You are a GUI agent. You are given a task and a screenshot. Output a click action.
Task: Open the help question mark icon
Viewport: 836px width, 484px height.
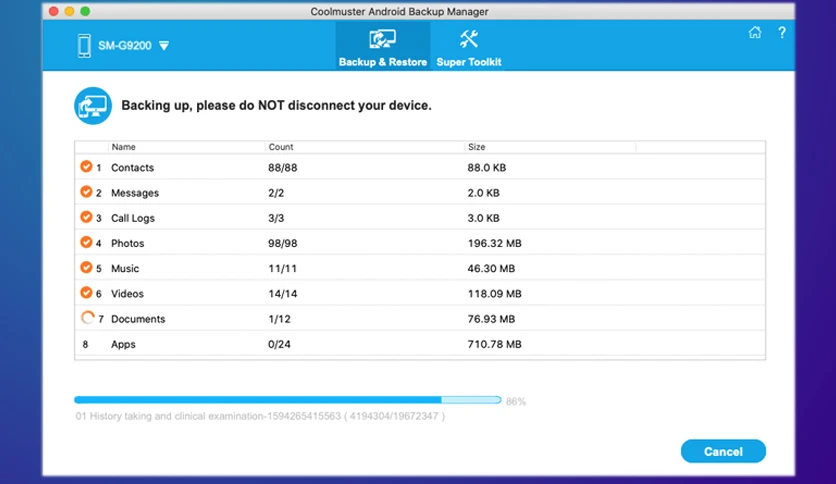click(782, 33)
